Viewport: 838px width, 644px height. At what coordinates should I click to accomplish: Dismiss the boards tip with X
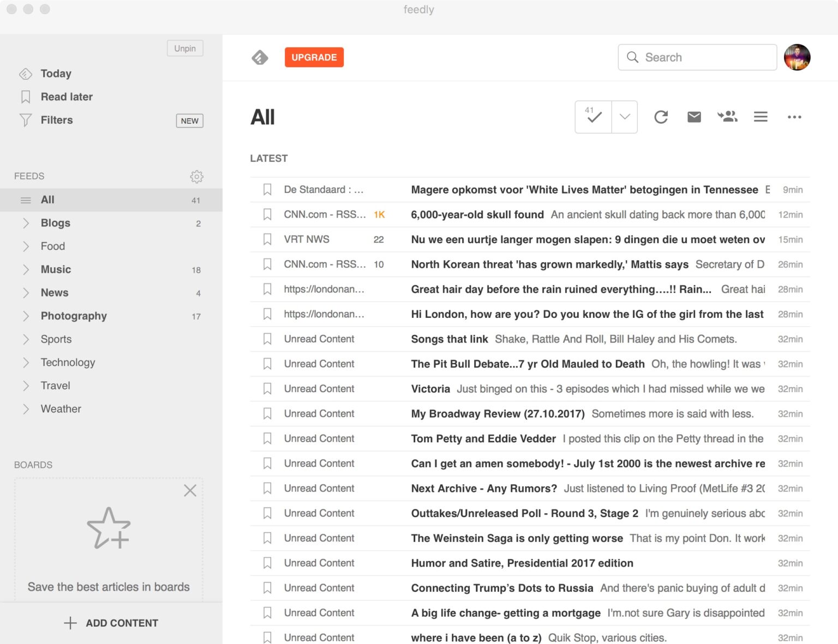[190, 490]
